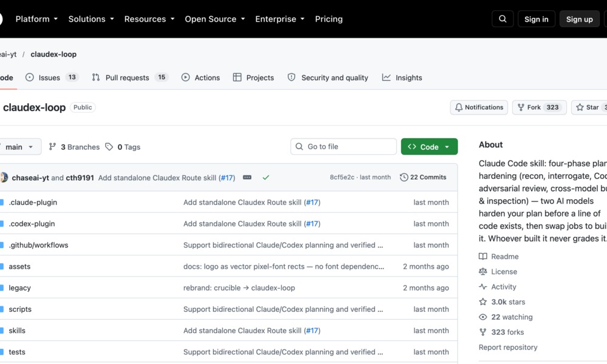
Task: Open #17 link in .claude-plugin row
Action: pos(312,202)
